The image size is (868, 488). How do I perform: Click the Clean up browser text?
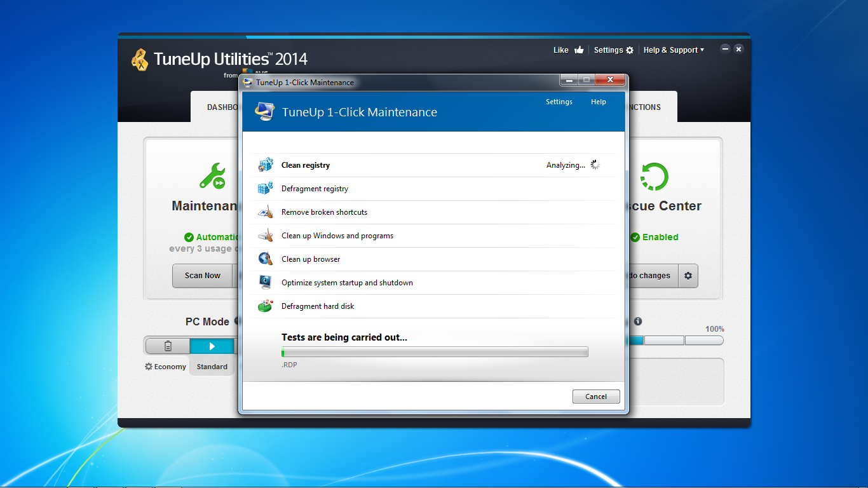pyautogui.click(x=311, y=259)
